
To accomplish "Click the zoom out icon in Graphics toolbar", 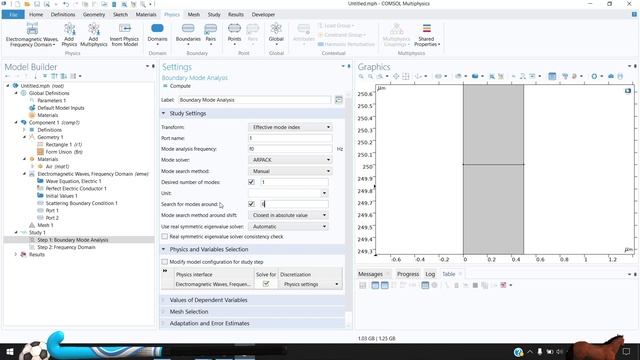I will coord(370,76).
